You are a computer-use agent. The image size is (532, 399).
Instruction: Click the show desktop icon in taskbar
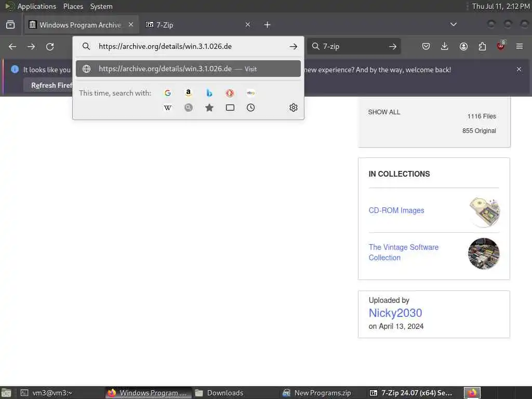(6, 393)
